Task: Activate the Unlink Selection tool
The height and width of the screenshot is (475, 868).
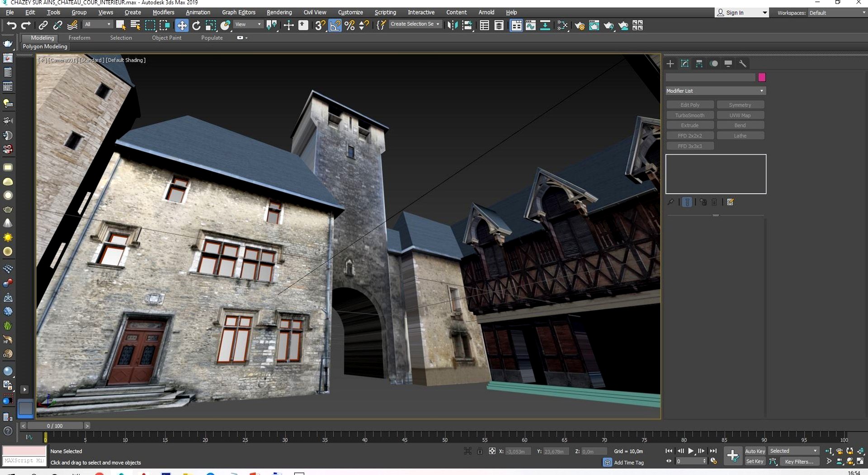Action: click(57, 25)
